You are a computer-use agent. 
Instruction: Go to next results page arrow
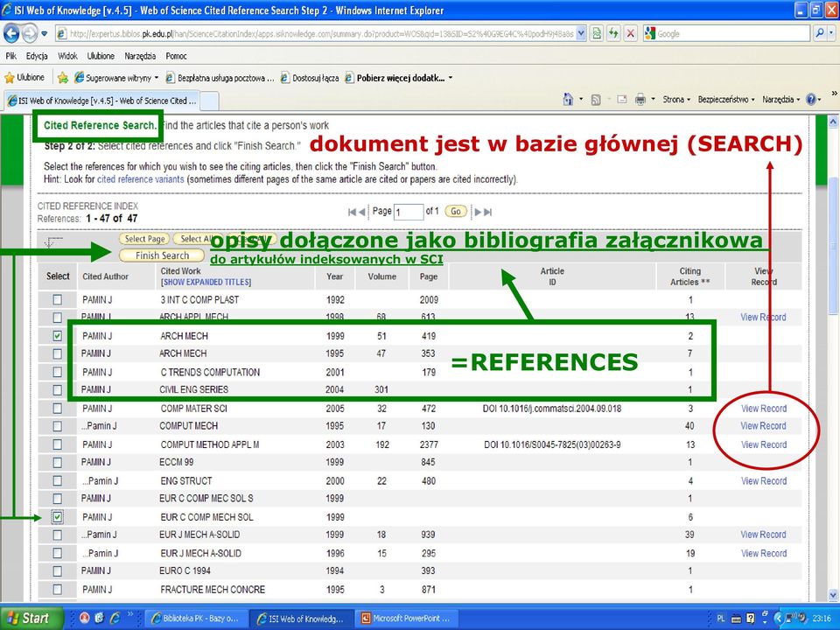478,212
